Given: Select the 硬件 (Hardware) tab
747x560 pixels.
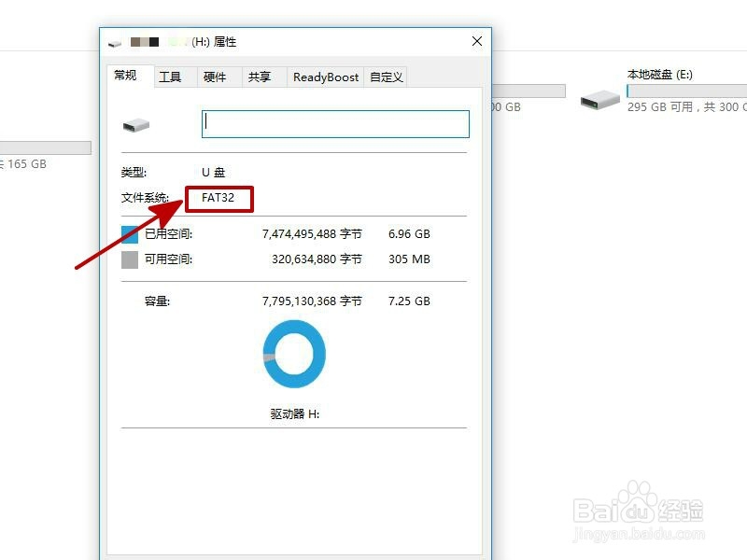Looking at the screenshot, I should 217,77.
